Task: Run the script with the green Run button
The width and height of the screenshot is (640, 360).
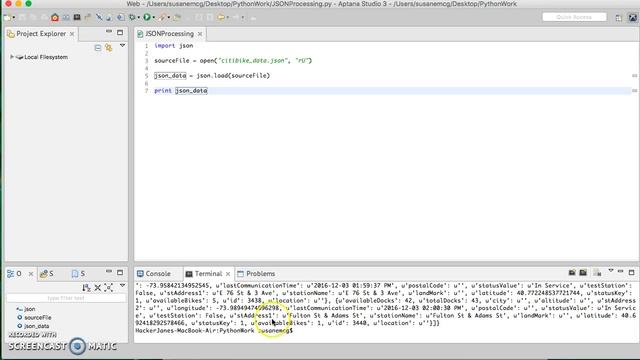Action: [147, 17]
